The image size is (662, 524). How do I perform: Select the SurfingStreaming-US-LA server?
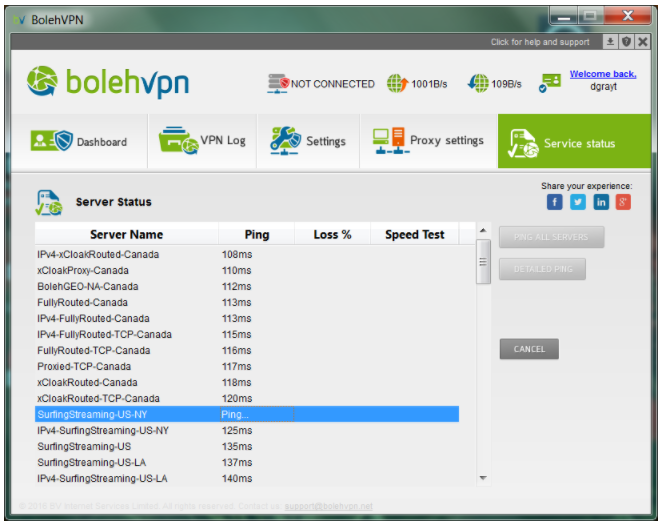247,463
